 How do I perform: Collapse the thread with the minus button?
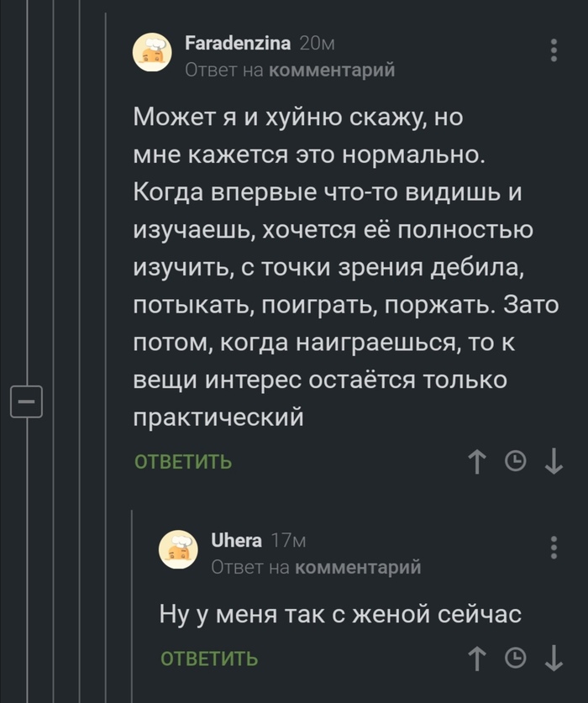(27, 401)
